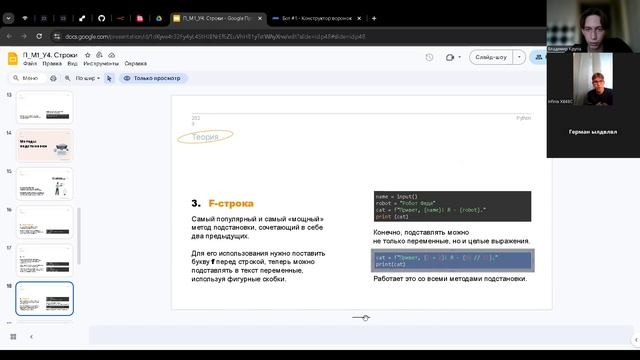Close the Бот #1 Конструктор воронок tab

[359, 18]
